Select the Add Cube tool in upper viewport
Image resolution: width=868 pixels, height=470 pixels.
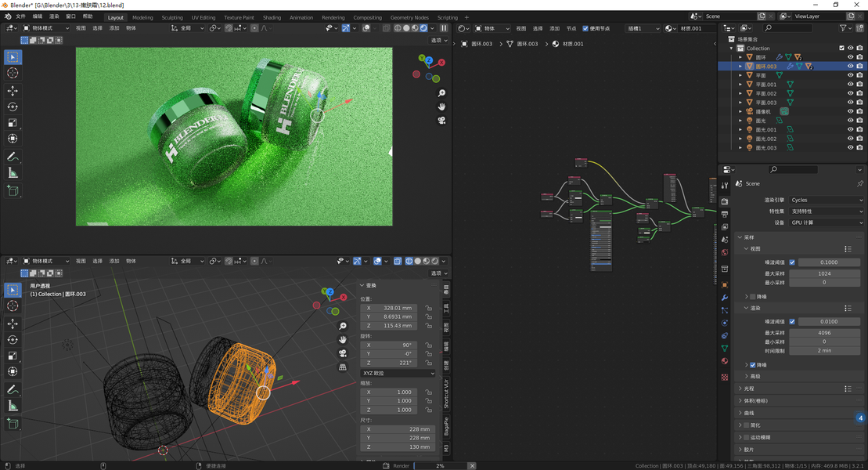[x=13, y=190]
